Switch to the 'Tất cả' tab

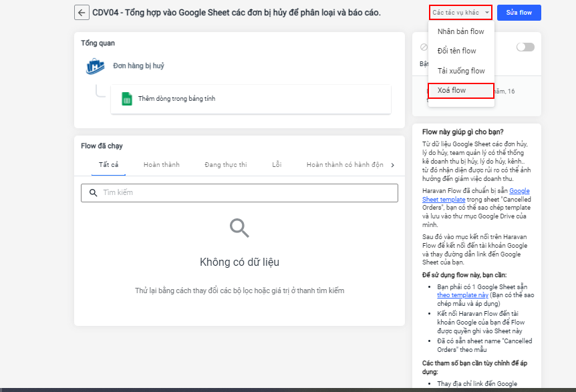tap(108, 164)
